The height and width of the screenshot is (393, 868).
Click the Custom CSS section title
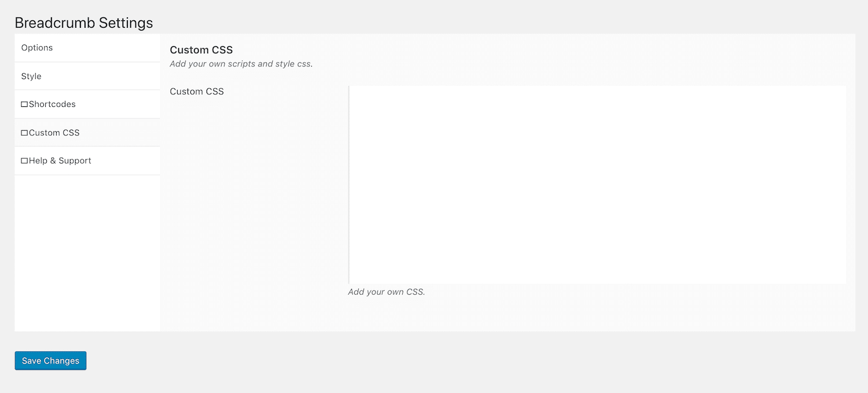click(x=201, y=50)
